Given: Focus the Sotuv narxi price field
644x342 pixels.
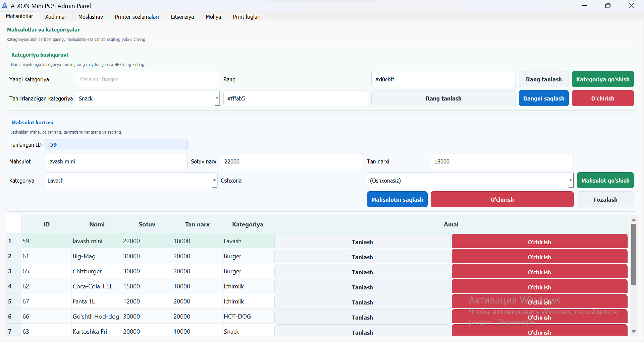Looking at the screenshot, I should [292, 161].
